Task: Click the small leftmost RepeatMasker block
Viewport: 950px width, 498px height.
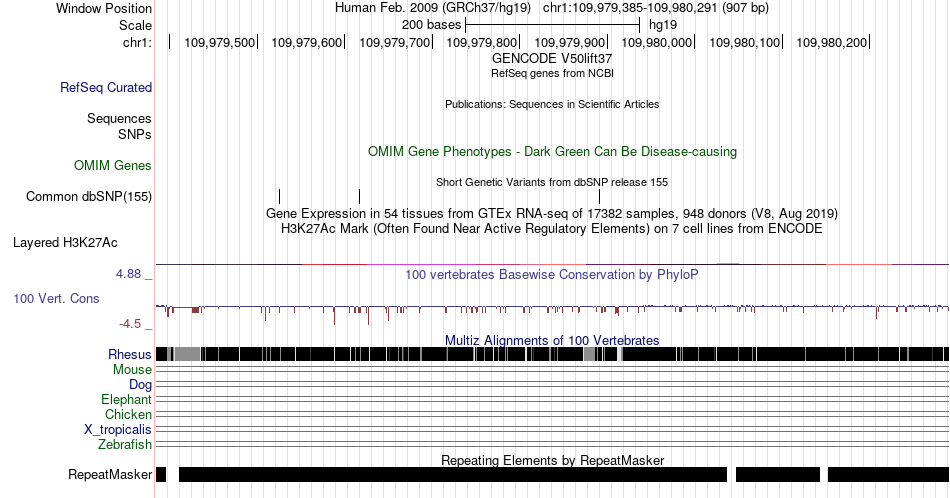Action: coord(161,474)
